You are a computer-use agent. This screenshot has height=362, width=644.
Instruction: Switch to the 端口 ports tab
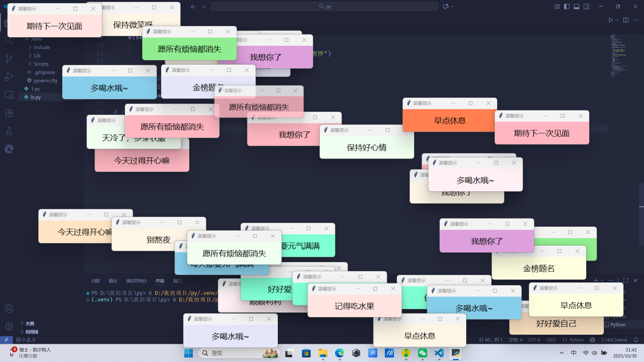tap(177, 281)
